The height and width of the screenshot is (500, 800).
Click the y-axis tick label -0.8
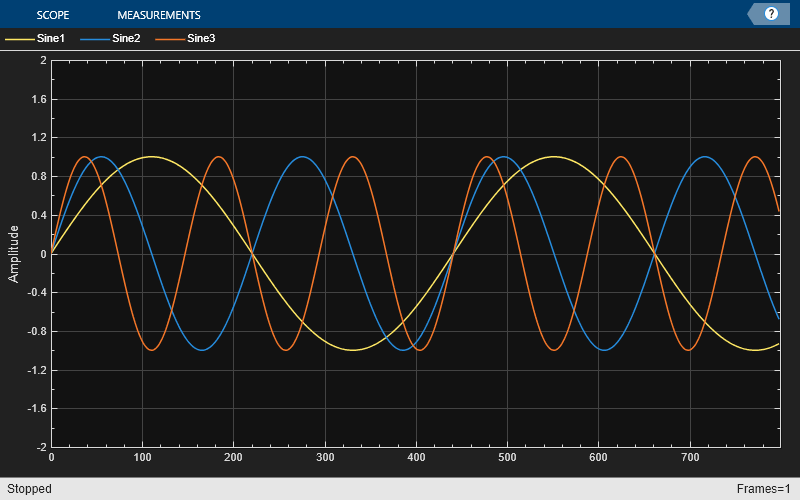click(35, 331)
